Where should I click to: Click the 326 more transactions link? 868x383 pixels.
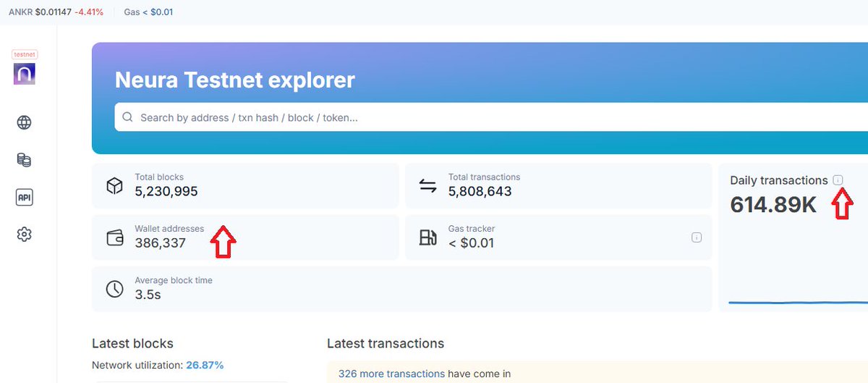[391, 374]
